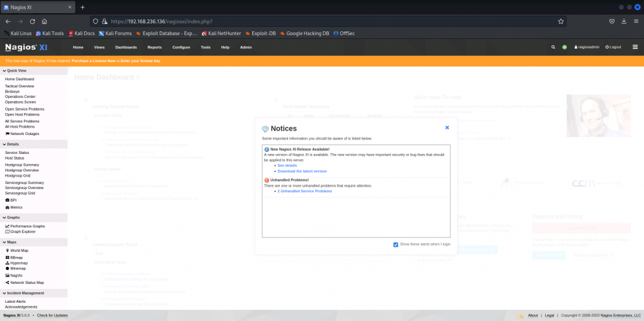This screenshot has height=321, width=644.
Task: Open '2 Unhandled Service Problems' link
Action: pos(305,192)
